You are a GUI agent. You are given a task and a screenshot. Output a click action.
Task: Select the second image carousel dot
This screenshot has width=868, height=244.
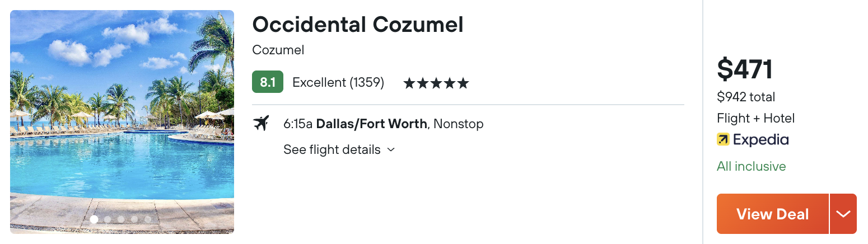point(108,219)
